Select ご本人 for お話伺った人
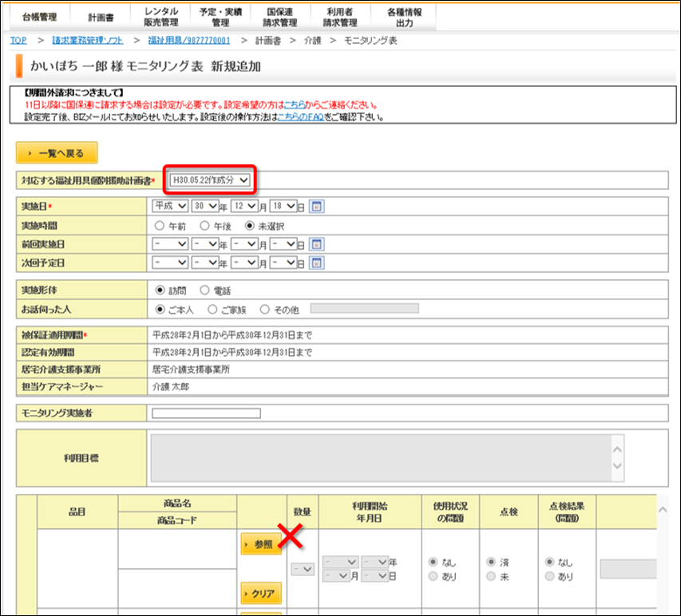Image resolution: width=681 pixels, height=616 pixels. (x=160, y=309)
